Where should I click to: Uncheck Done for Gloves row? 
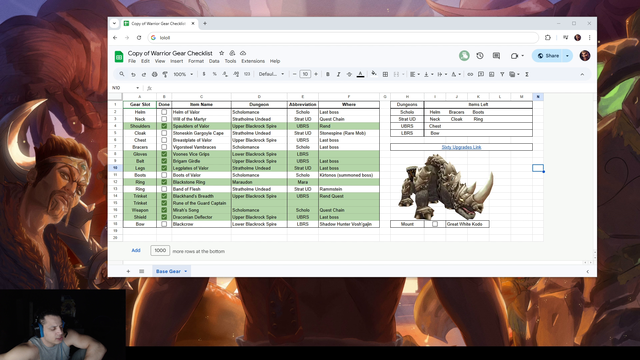(x=164, y=154)
